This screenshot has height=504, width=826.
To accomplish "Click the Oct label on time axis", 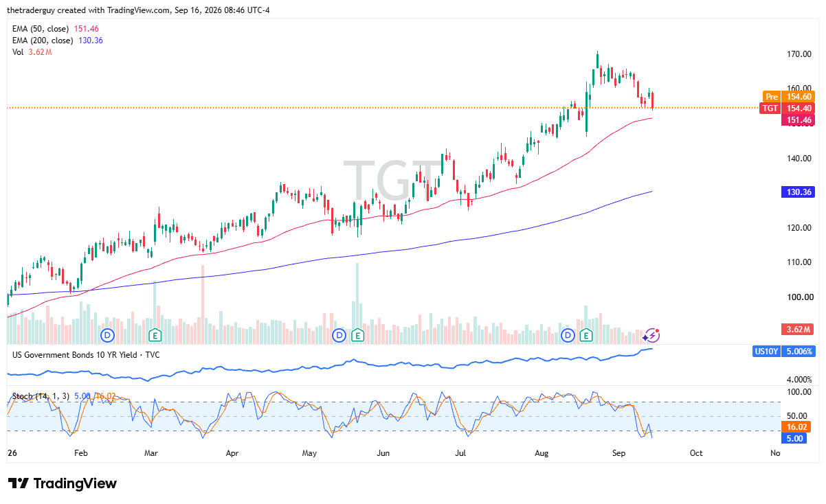I will [696, 453].
